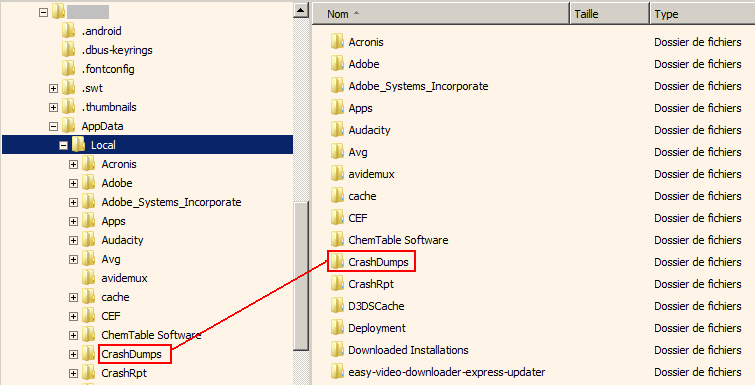This screenshot has height=385, width=755.
Task: Select easy-video-downloader-express-updater name in list
Action: pos(447,372)
